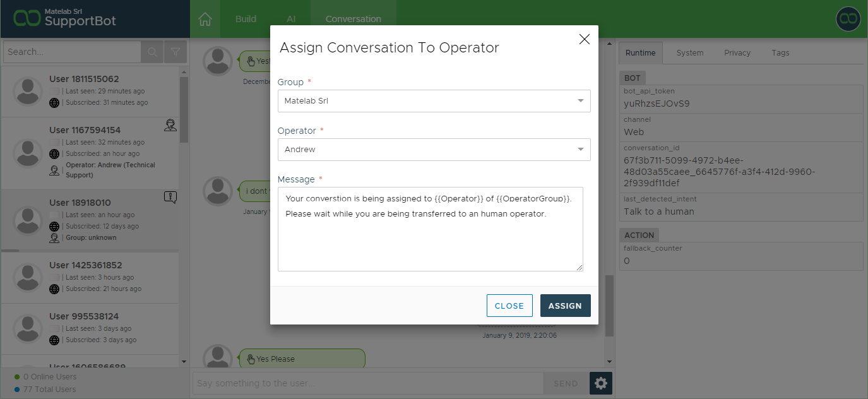The height and width of the screenshot is (399, 868).
Task: Click the conversation_id value
Action: 720,172
